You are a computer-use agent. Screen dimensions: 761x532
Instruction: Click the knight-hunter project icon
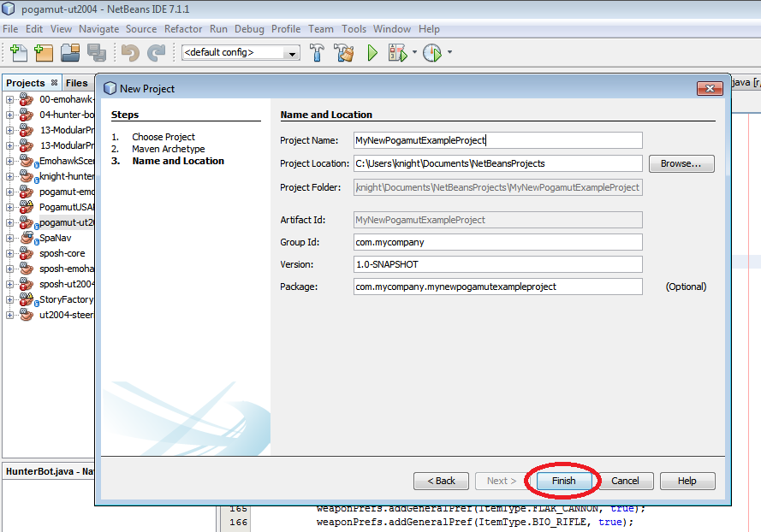coord(27,176)
